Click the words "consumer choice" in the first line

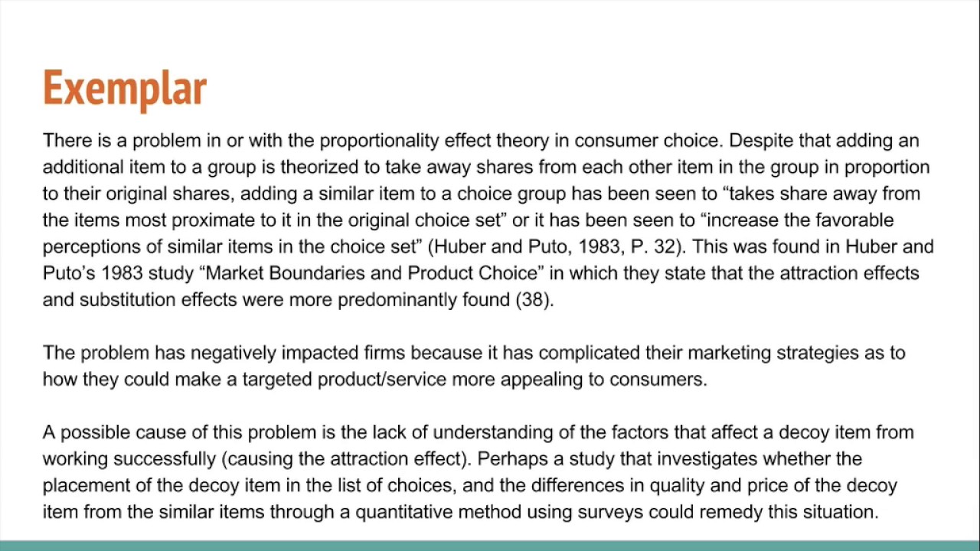pyautogui.click(x=647, y=141)
